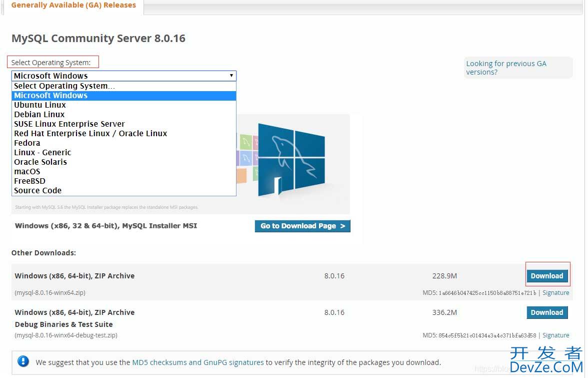Download the 228.9M ZIP Archive

[x=547, y=276]
